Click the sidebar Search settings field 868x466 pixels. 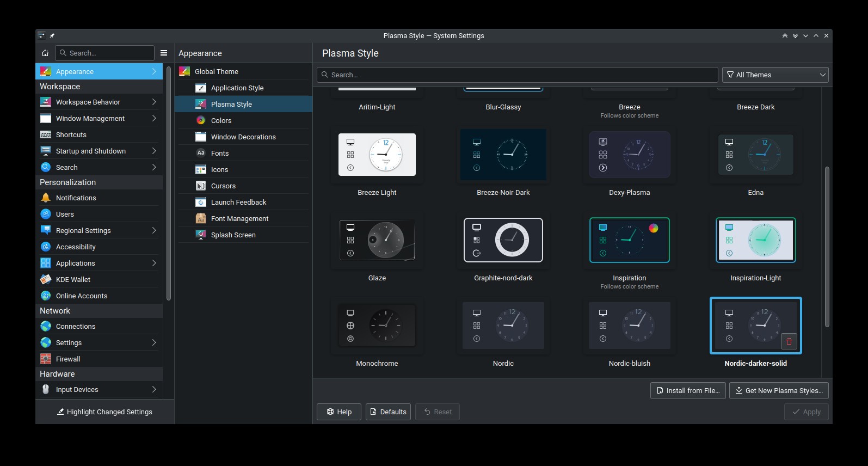click(x=104, y=53)
